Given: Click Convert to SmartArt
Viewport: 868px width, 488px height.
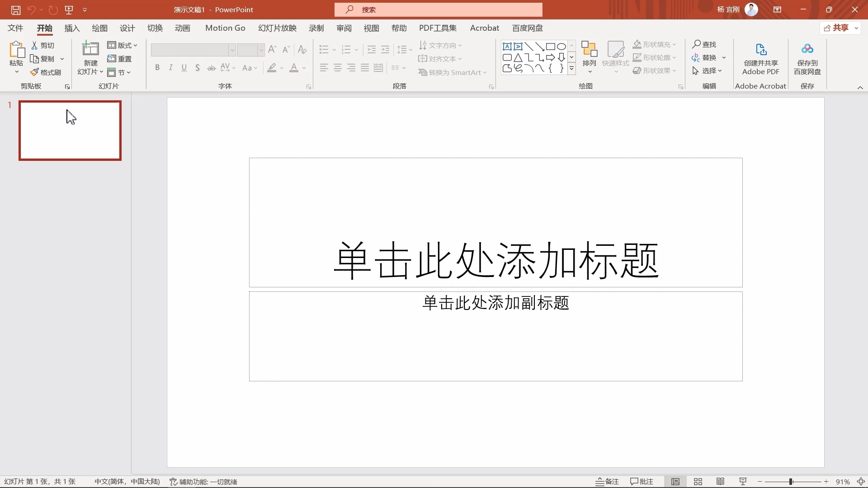Looking at the screenshot, I should [x=452, y=72].
